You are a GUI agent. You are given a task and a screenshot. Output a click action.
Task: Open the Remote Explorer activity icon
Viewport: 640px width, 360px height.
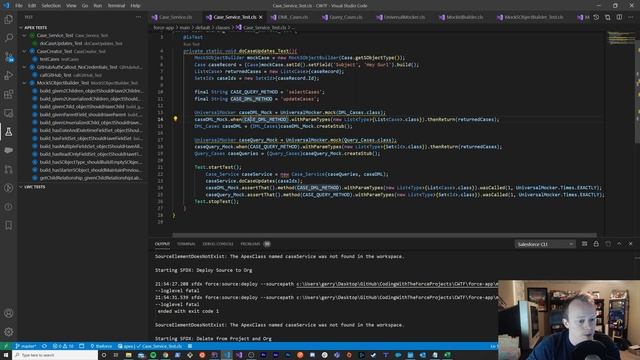point(9,113)
